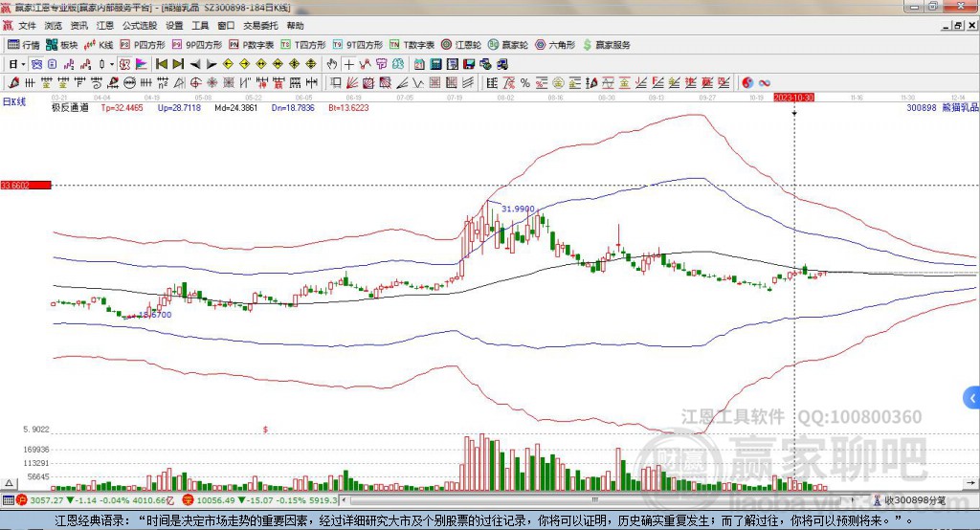Image resolution: width=980 pixels, height=530 pixels.
Task: Click the red 33.6602 price label
Action: tap(26, 185)
